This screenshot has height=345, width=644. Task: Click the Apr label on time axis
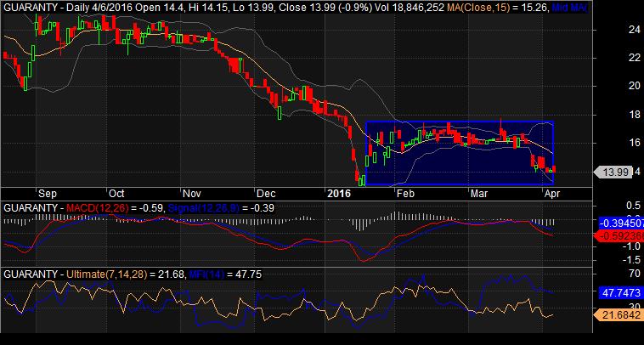coord(551,194)
